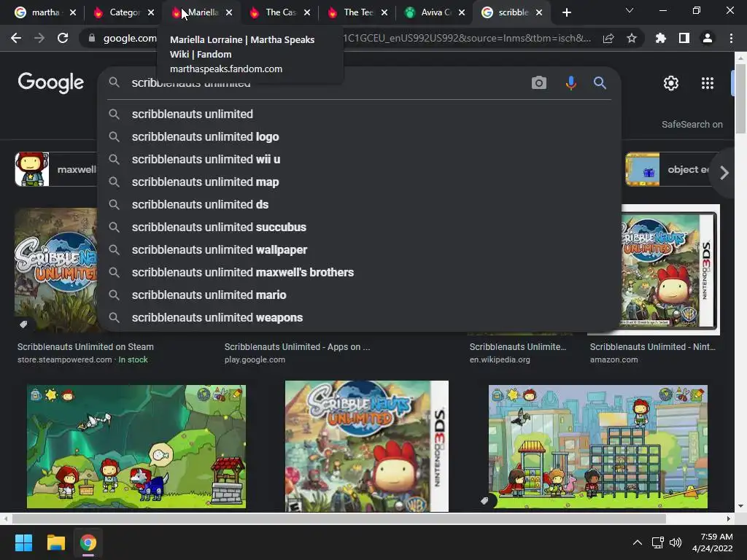Open the tab search dropdown chevron
Screen dimensions: 747x560
(x=630, y=10)
